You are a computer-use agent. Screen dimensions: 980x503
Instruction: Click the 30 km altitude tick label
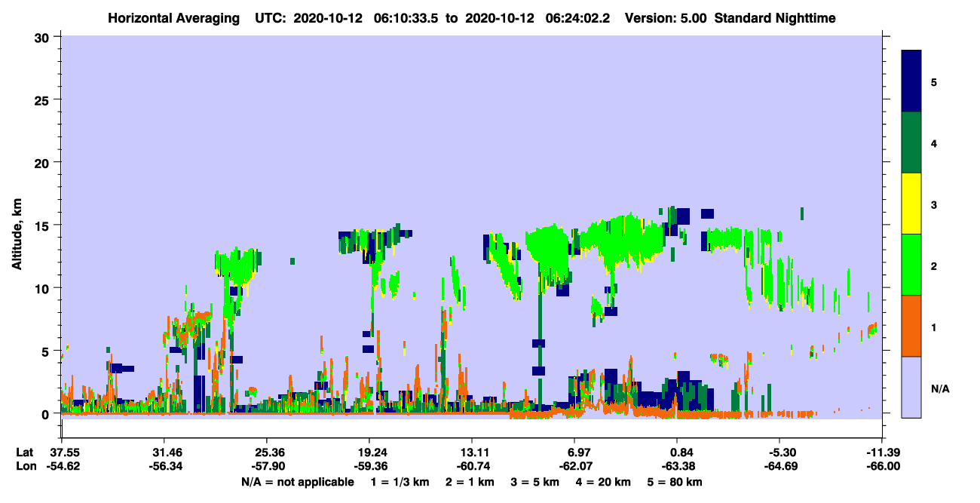click(44, 37)
